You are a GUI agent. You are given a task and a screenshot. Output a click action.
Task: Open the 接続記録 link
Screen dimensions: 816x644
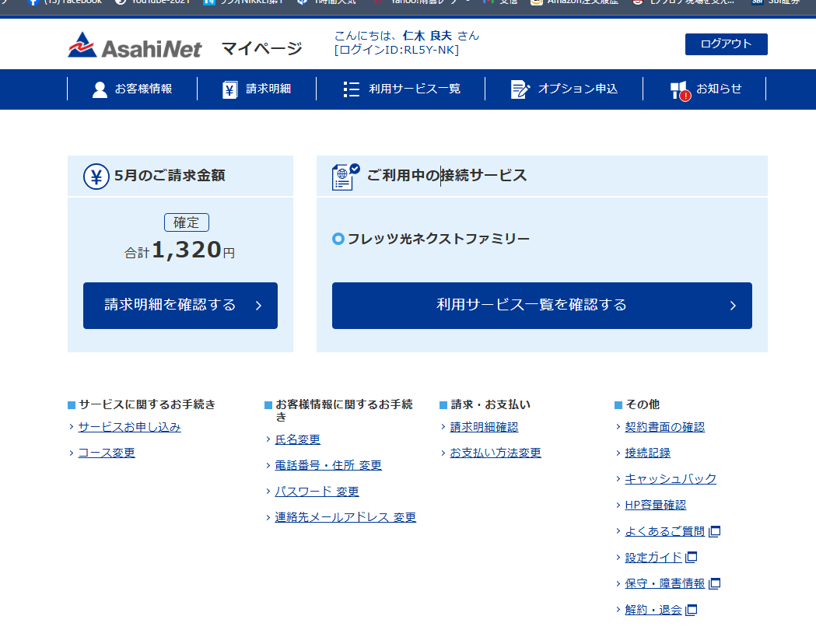647,453
